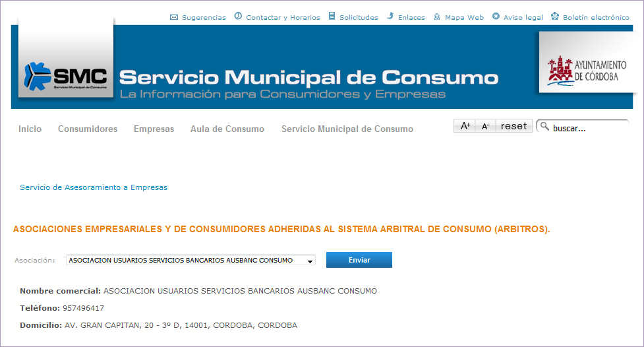Go to the Inicio menu item

tap(30, 129)
